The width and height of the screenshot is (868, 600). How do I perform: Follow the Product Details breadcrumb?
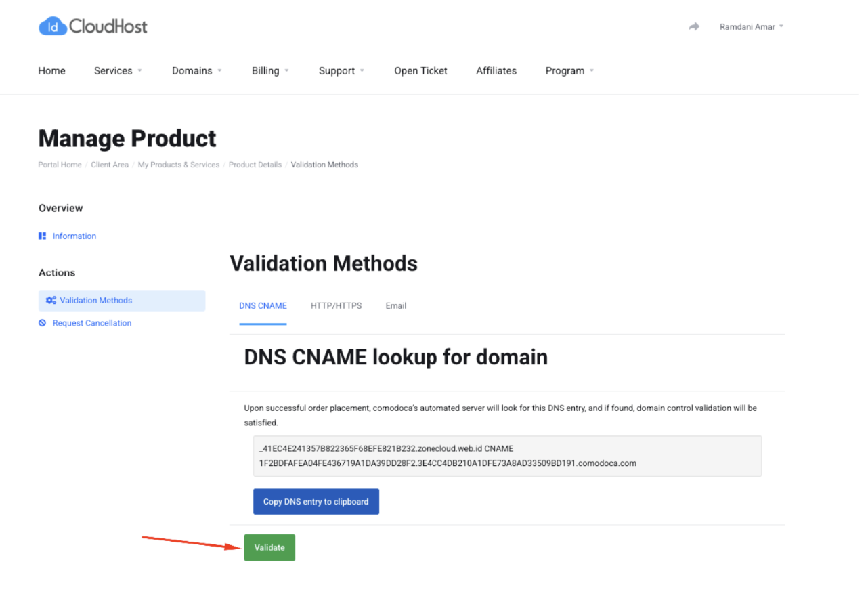(x=255, y=165)
